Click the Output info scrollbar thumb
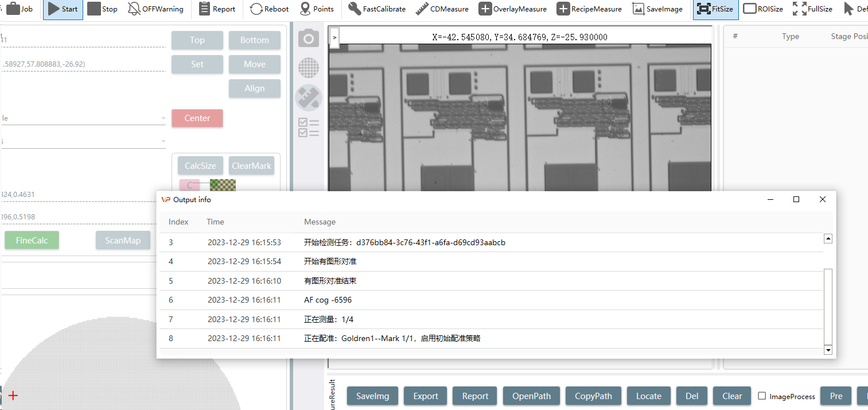Viewport: 868px width, 410px height. [828, 307]
